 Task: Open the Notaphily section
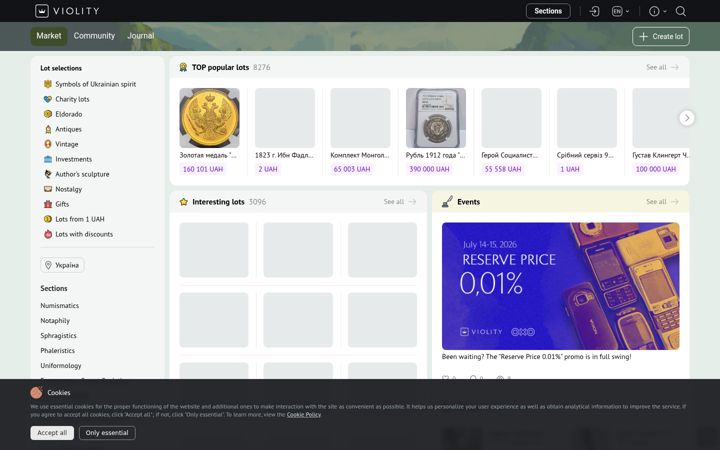(55, 321)
